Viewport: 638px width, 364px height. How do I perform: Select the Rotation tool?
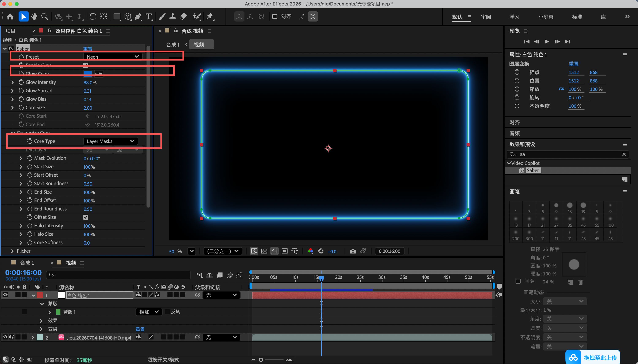[x=93, y=17]
